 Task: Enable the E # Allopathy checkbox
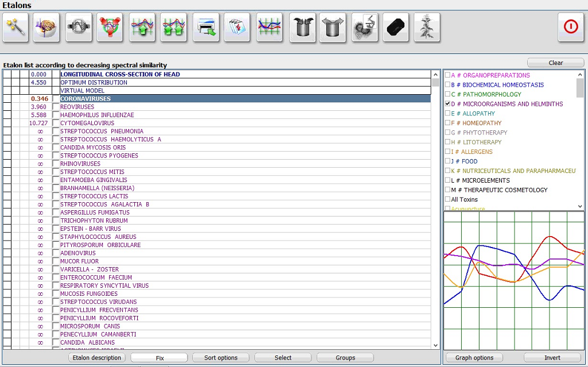(x=448, y=114)
